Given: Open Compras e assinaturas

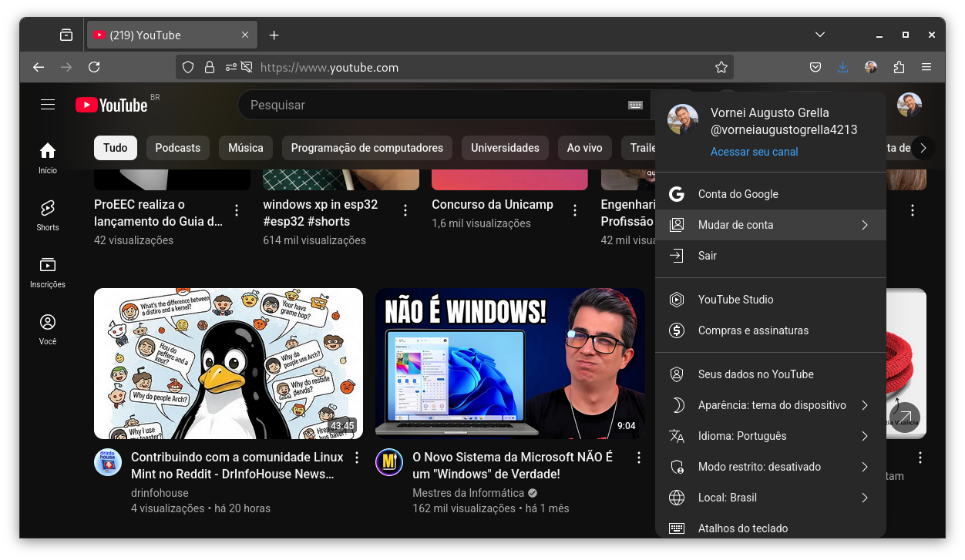Looking at the screenshot, I should click(771, 330).
